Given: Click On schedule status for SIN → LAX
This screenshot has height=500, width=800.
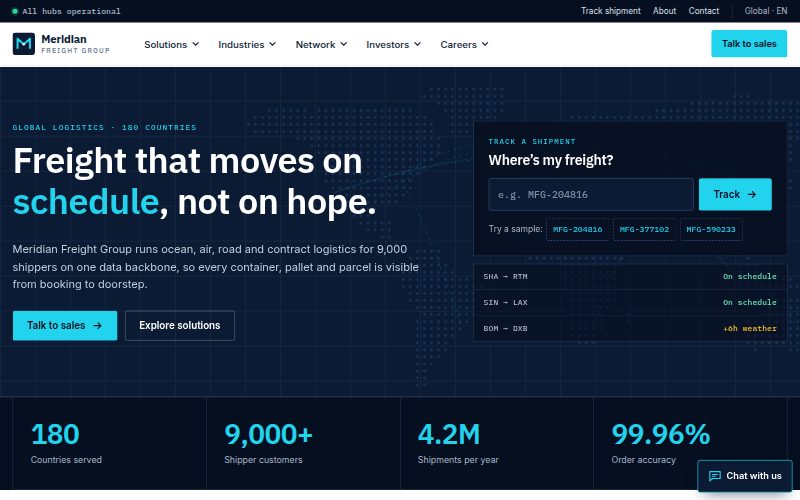Looking at the screenshot, I should pos(749,303).
